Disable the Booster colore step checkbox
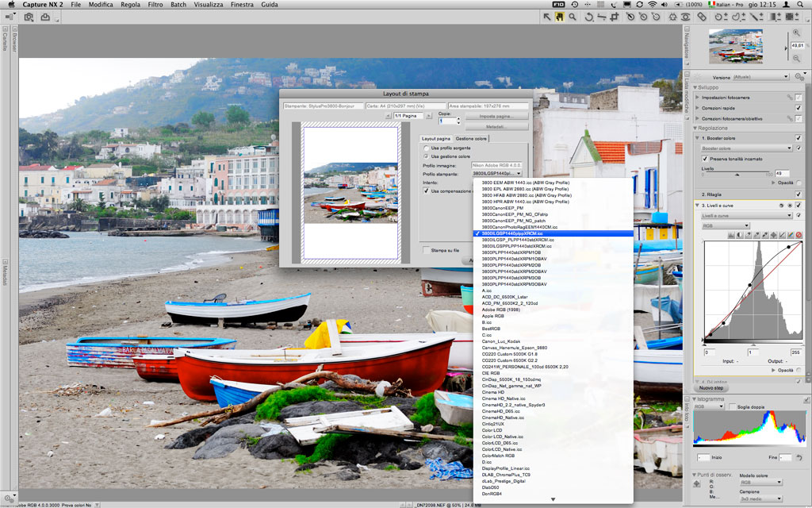This screenshot has width=812, height=508. point(798,138)
